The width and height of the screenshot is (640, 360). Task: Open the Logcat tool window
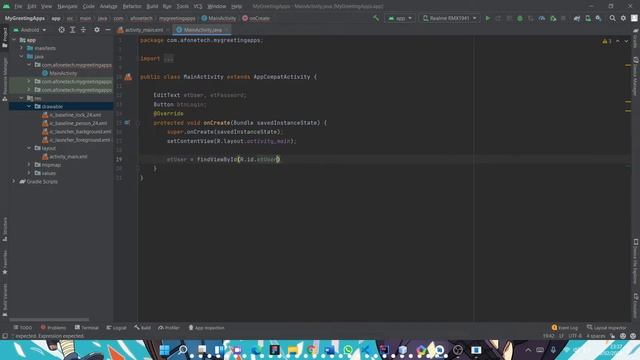pos(116,328)
